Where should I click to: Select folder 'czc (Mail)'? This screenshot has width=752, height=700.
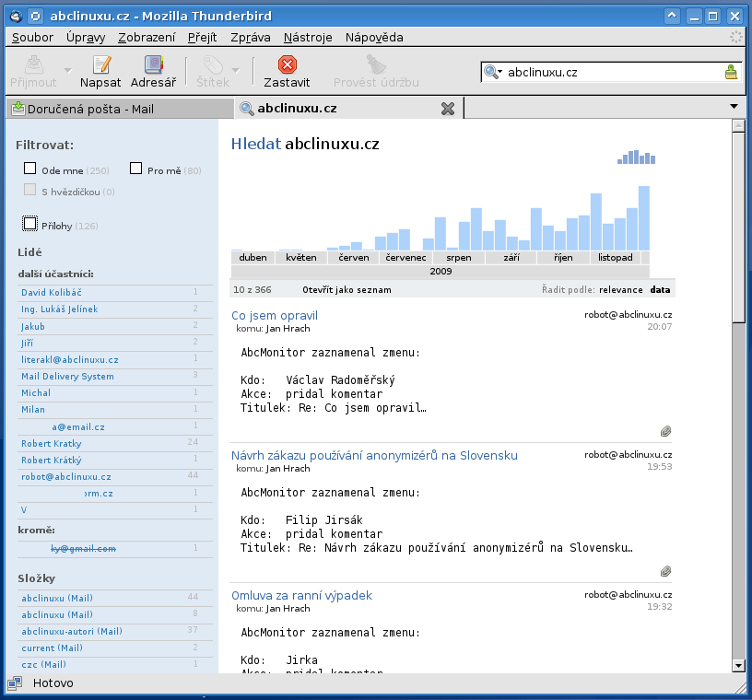[x=43, y=664]
